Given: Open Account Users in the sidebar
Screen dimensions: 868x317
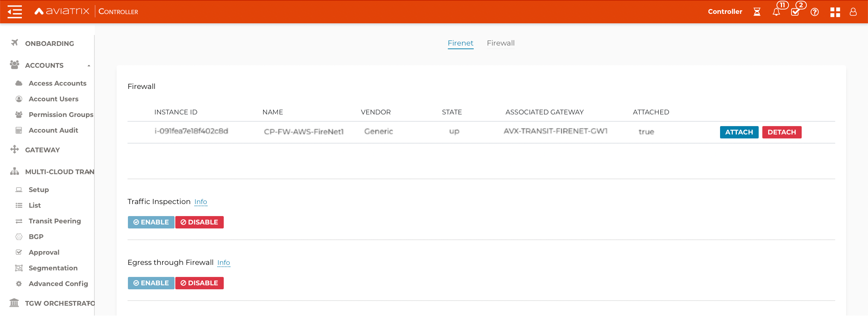Looking at the screenshot, I should tap(54, 99).
